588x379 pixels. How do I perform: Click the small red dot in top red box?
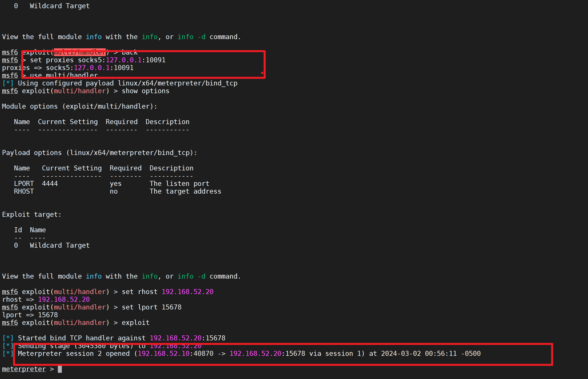coord(262,73)
